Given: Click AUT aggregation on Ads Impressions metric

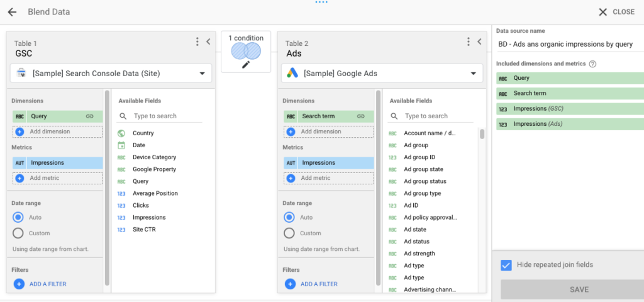Looking at the screenshot, I should click(291, 163).
